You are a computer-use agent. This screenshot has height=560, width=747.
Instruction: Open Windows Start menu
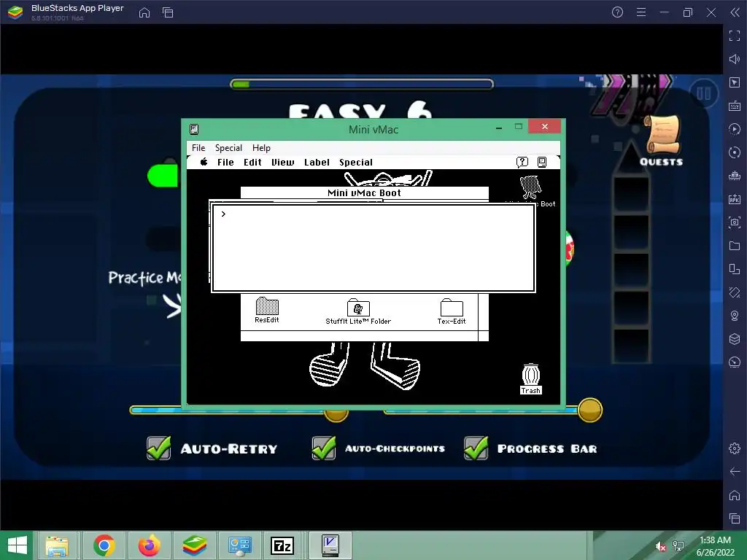(18, 545)
